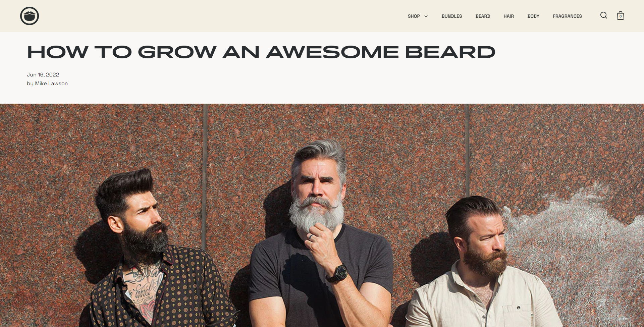Open the shopping bag cart icon
This screenshot has width=644, height=327.
click(x=621, y=16)
